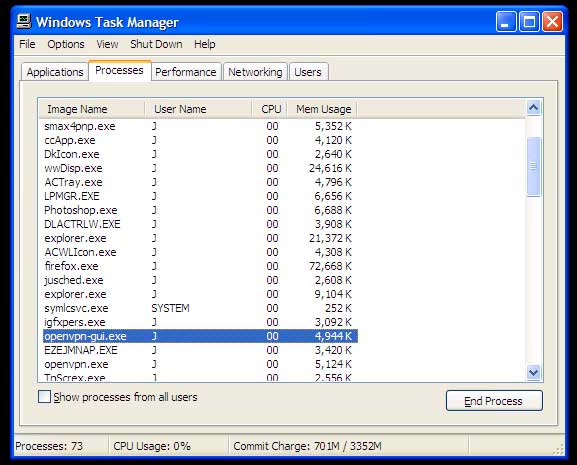Viewport: 577px width, 465px height.
Task: Click the scrollbar up arrow
Action: click(x=534, y=108)
